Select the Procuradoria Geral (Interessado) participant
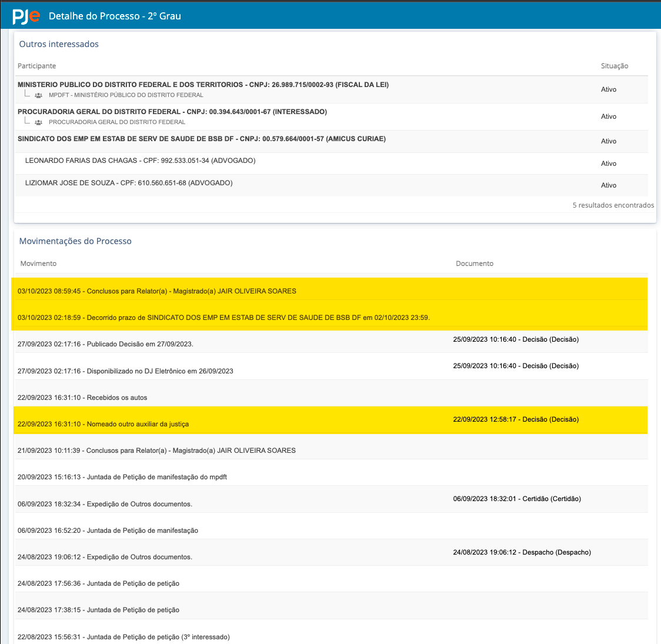661x644 pixels. coord(172,112)
